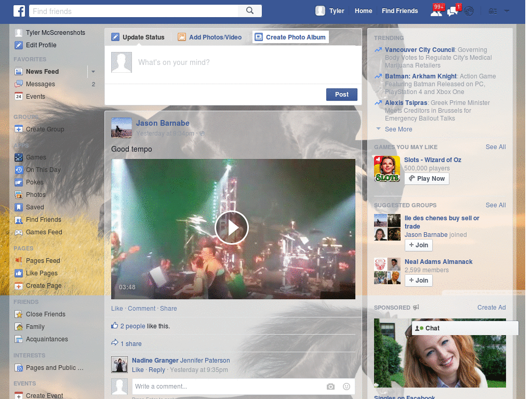Like Jason Barnabe's post
The width and height of the screenshot is (532, 399).
tap(117, 309)
